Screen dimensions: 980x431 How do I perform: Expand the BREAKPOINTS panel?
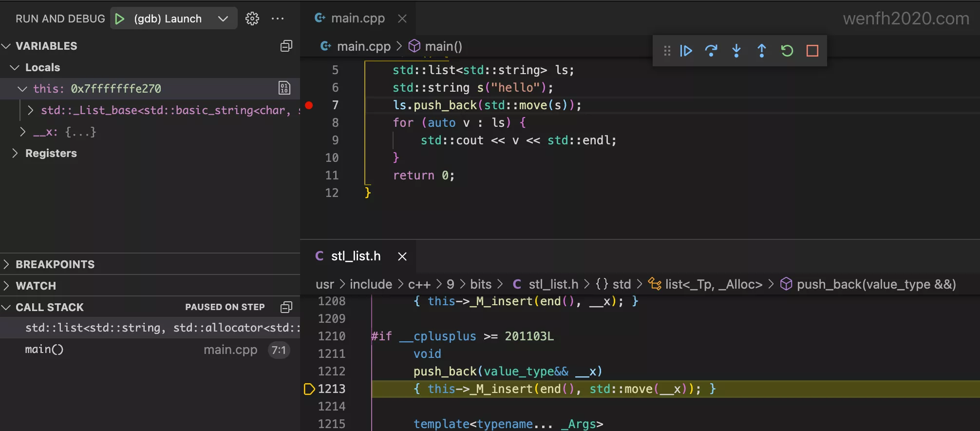coord(55,264)
